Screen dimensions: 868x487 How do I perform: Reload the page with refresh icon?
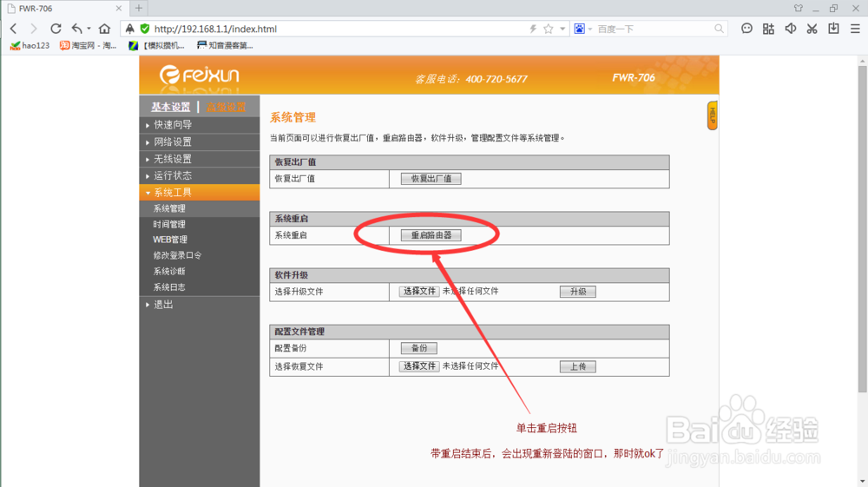click(56, 29)
